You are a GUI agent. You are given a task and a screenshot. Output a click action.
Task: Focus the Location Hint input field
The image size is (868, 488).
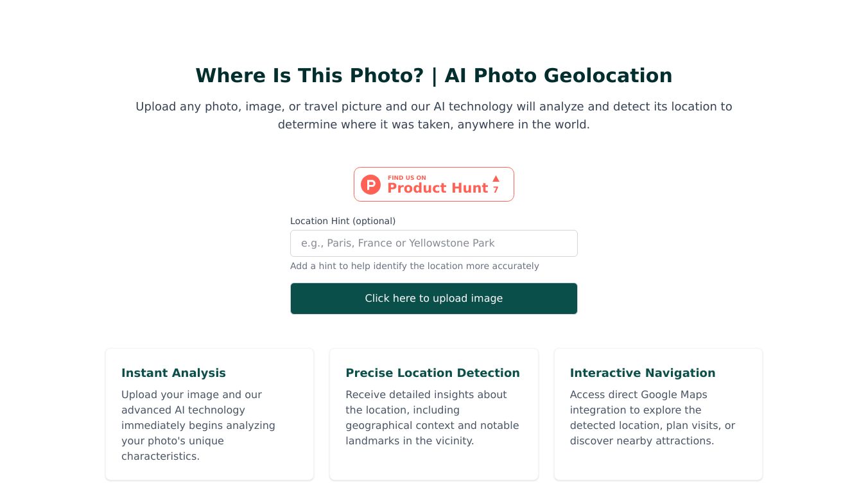pyautogui.click(x=433, y=243)
